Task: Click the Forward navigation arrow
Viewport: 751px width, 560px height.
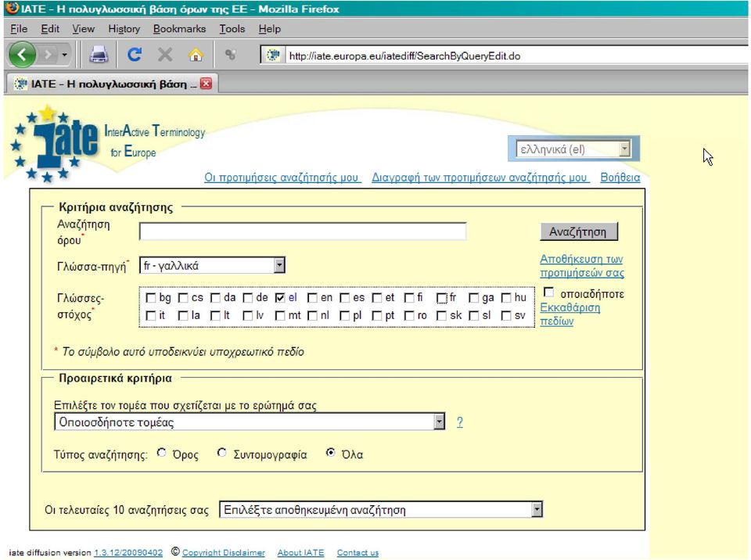Action: (x=48, y=55)
